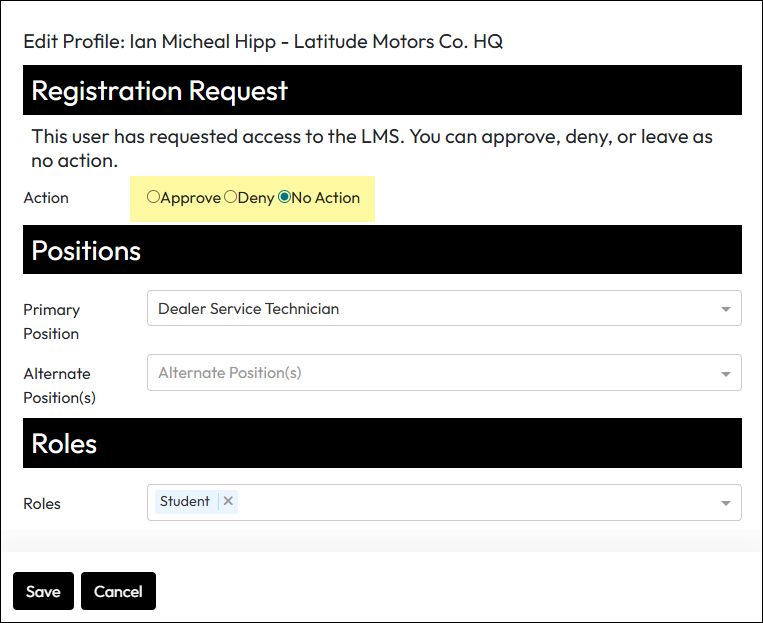Click the Positions section header

tap(87, 250)
